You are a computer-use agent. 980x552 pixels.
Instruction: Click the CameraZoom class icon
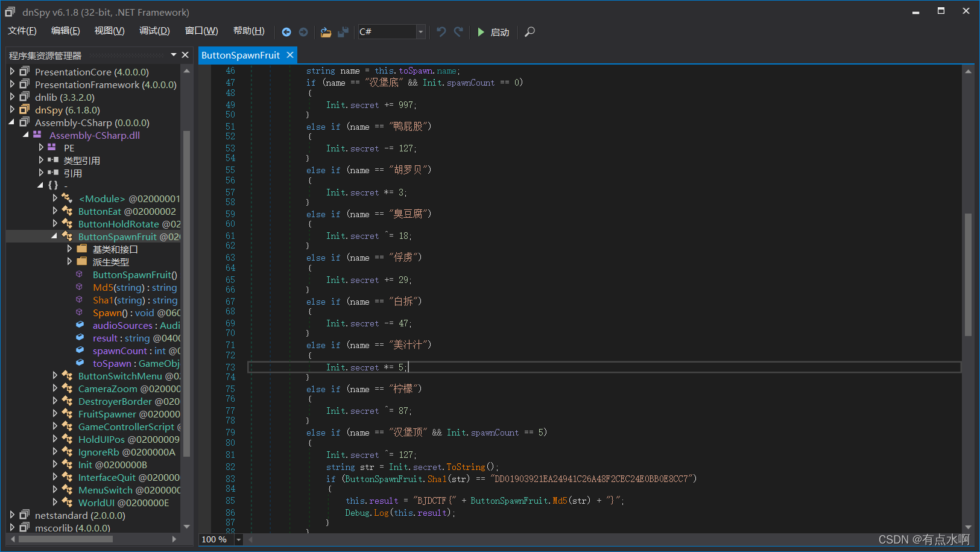point(67,389)
